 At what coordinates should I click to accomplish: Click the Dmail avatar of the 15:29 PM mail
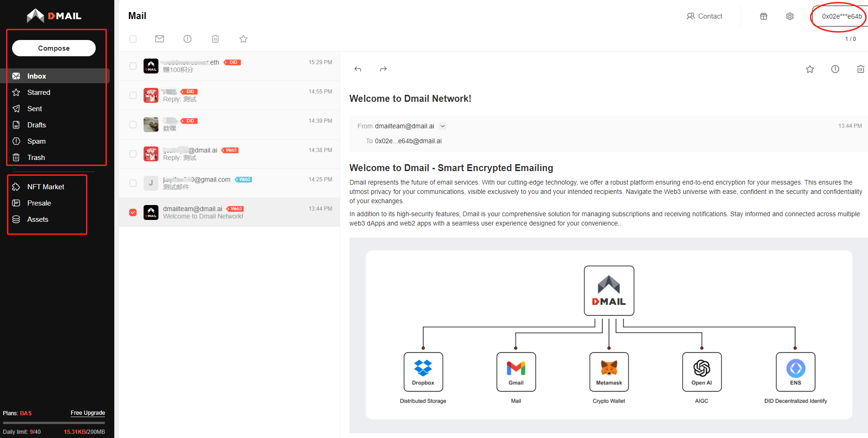coord(151,66)
